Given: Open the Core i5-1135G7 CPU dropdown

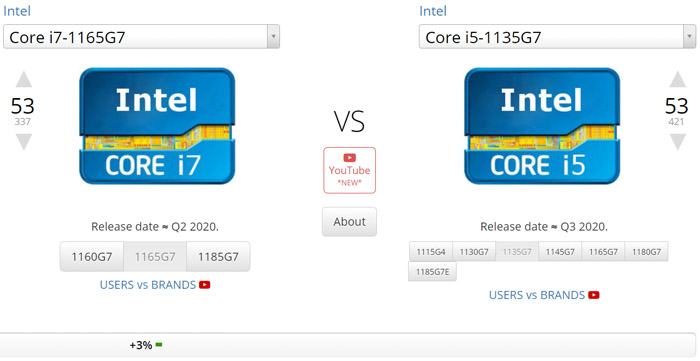Looking at the screenshot, I should pyautogui.click(x=557, y=37).
